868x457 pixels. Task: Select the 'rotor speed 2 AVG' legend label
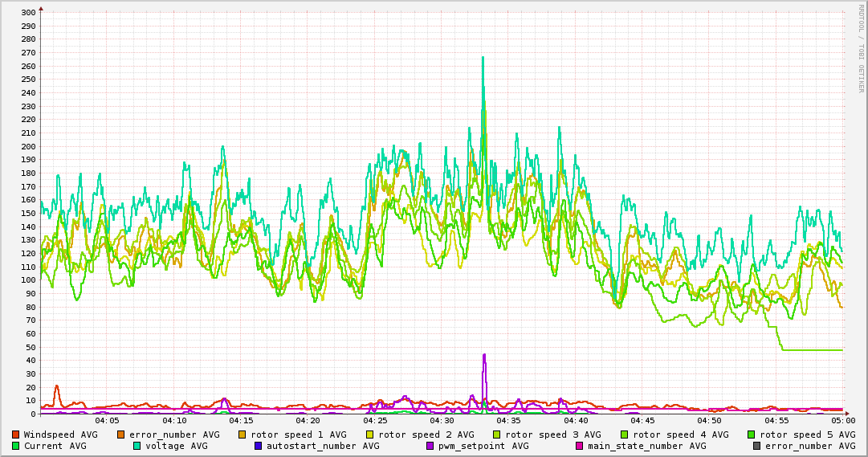point(426,435)
